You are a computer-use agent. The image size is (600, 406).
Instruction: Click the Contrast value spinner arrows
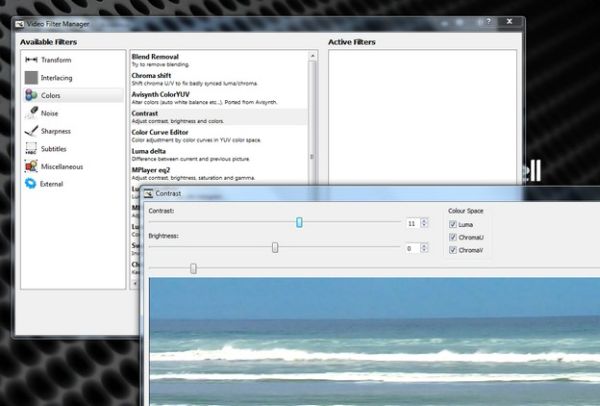point(424,223)
